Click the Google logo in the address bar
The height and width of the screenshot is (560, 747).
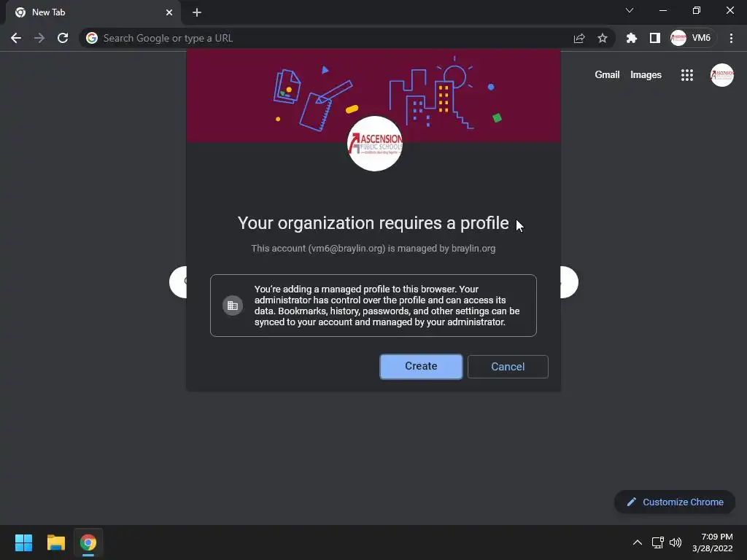pos(92,38)
